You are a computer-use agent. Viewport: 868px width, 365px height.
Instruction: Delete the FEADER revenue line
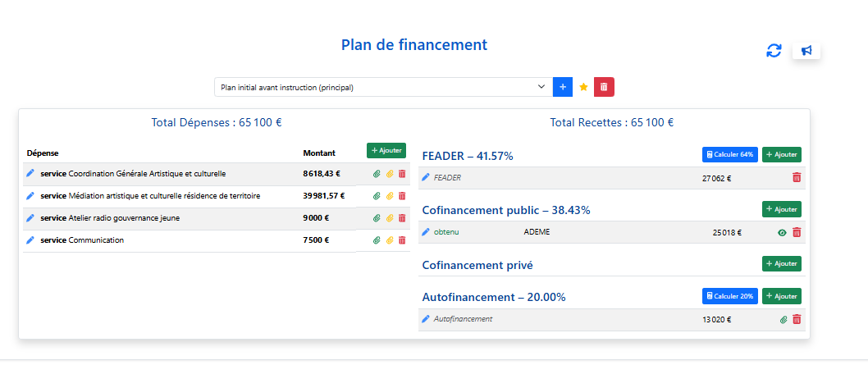[797, 177]
